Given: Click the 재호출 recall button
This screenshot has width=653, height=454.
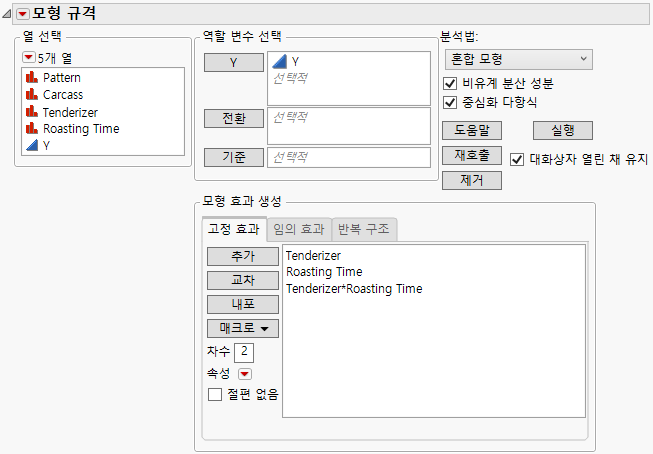Looking at the screenshot, I should tap(472, 155).
